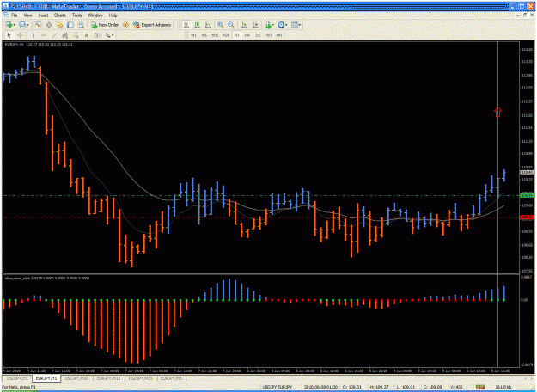Click the connection status bars icon
This screenshot has height=392, width=537.
click(x=480, y=387)
